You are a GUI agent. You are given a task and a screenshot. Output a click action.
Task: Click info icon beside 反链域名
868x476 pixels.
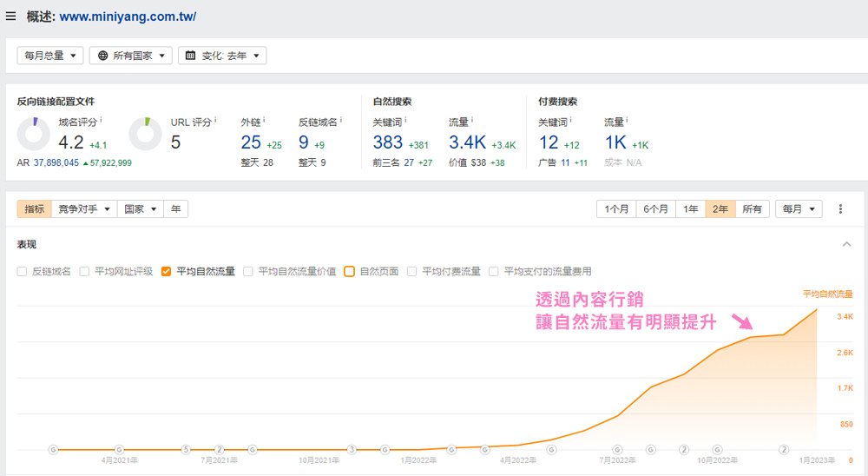(341, 121)
